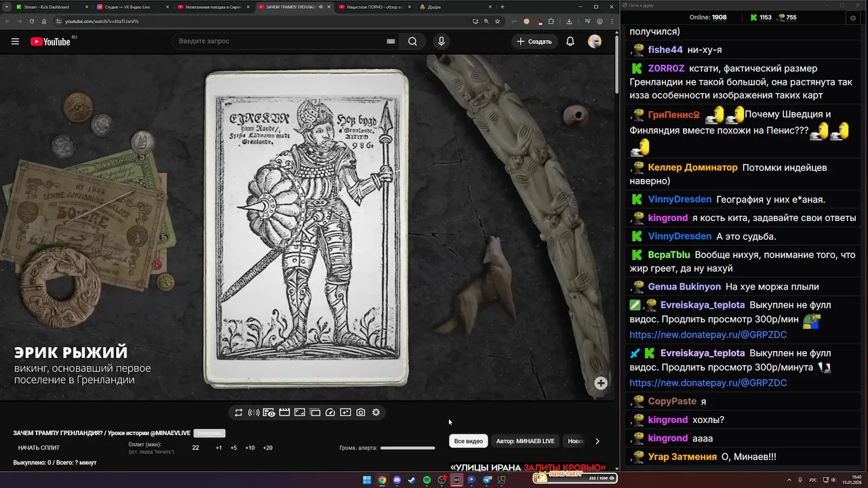Close the ЗАЧЕМ ТРАМПУ ГРЕНЛАНДИЯ tab
This screenshot has height=488, width=868.
[x=329, y=7]
